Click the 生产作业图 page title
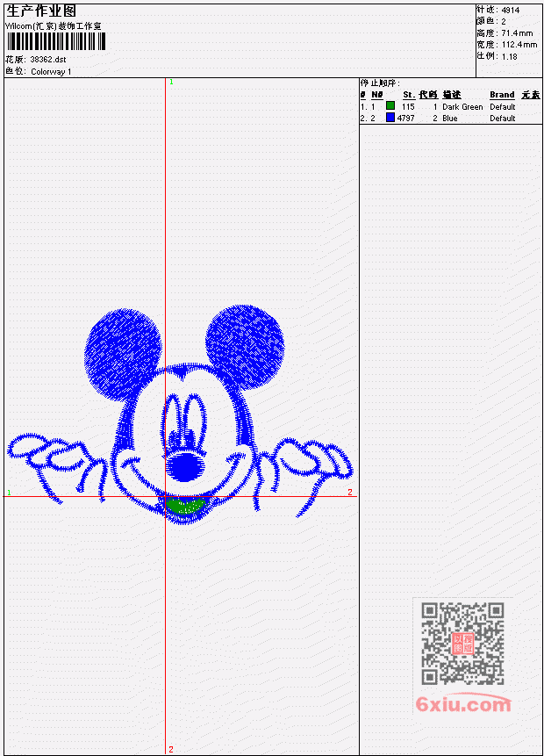The height and width of the screenshot is (756, 544). (x=41, y=11)
